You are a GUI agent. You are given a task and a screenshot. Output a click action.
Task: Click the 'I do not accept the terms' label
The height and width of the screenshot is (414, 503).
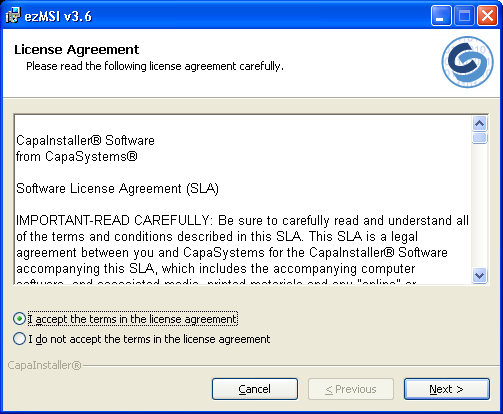point(149,339)
